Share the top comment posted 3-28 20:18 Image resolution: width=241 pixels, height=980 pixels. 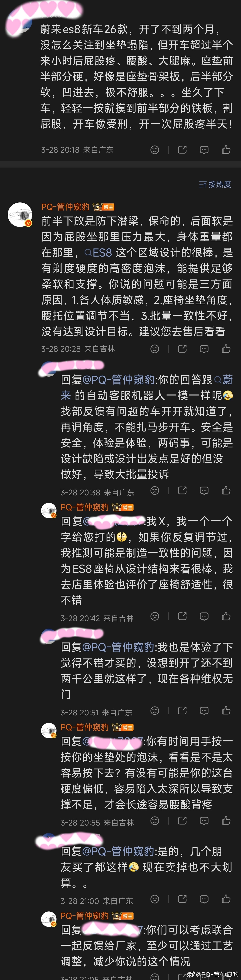tap(182, 150)
